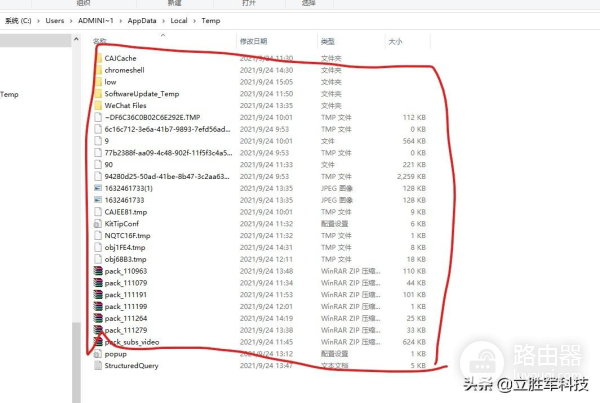Select the pack_111279 file name
The image size is (600, 403).
pos(126,330)
